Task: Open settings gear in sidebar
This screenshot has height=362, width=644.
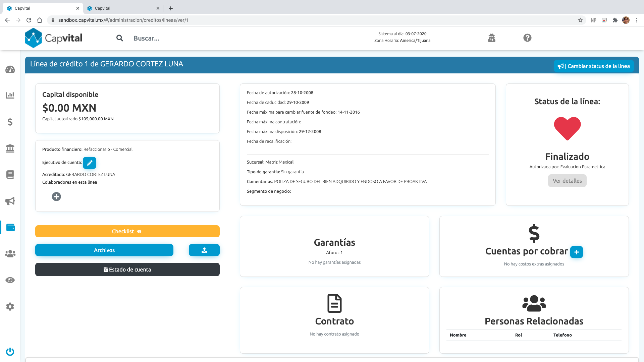Action: click(10, 306)
